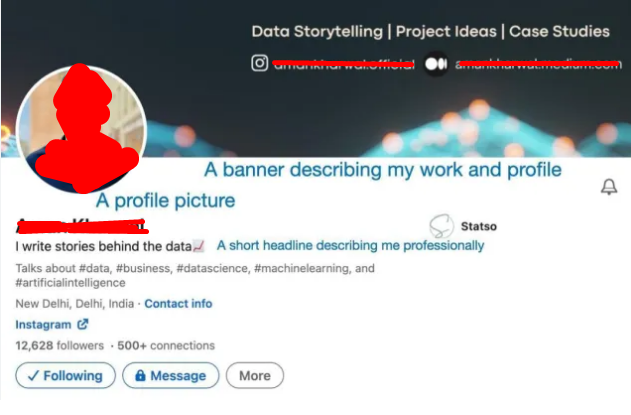Viewport: 631px width, 415px height.
Task: Click the Medium logo in the banner
Action: coord(436,64)
